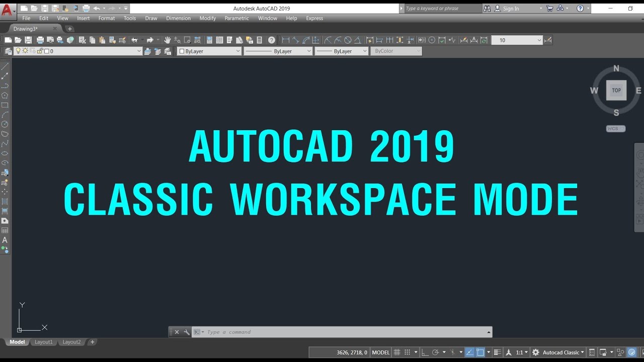644x362 pixels.
Task: Click the Aligned dimension icon
Action: pyautogui.click(x=295, y=40)
